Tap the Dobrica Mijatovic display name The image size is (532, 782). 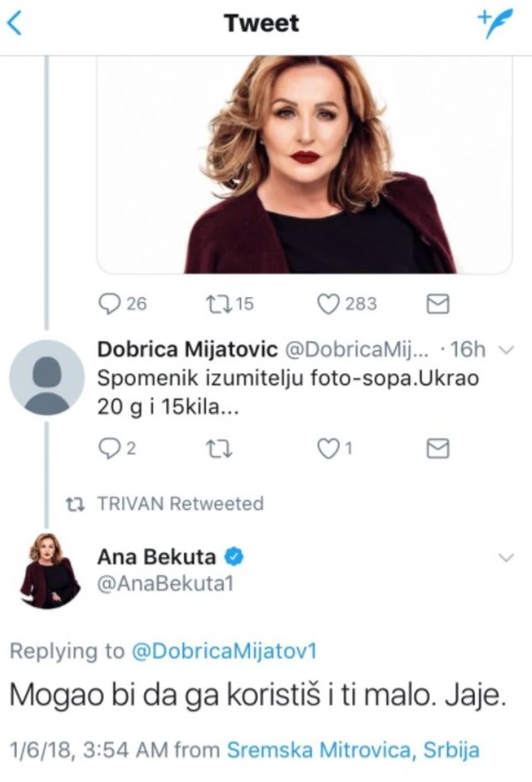(x=187, y=350)
